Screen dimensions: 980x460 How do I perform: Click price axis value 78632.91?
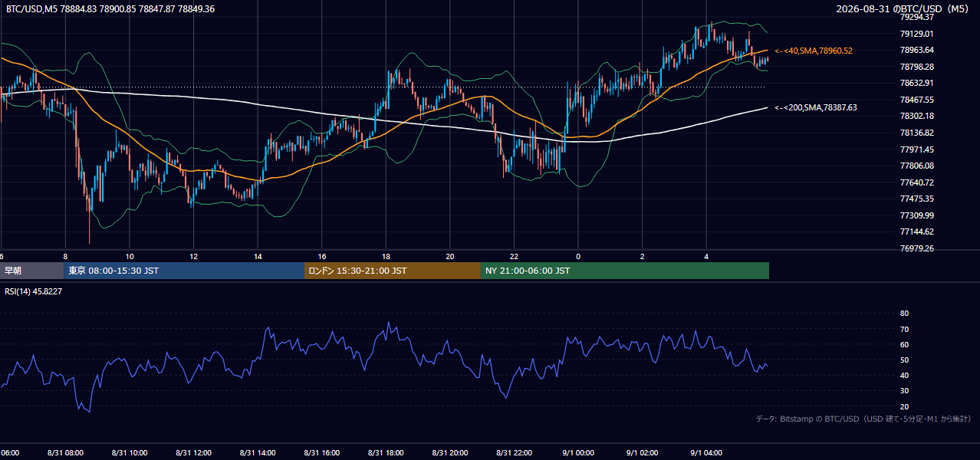pyautogui.click(x=916, y=83)
